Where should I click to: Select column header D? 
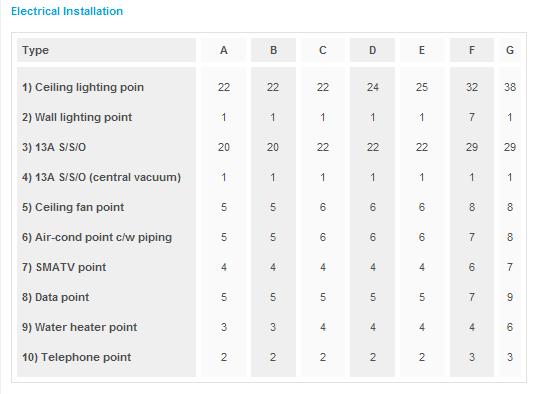tap(372, 50)
